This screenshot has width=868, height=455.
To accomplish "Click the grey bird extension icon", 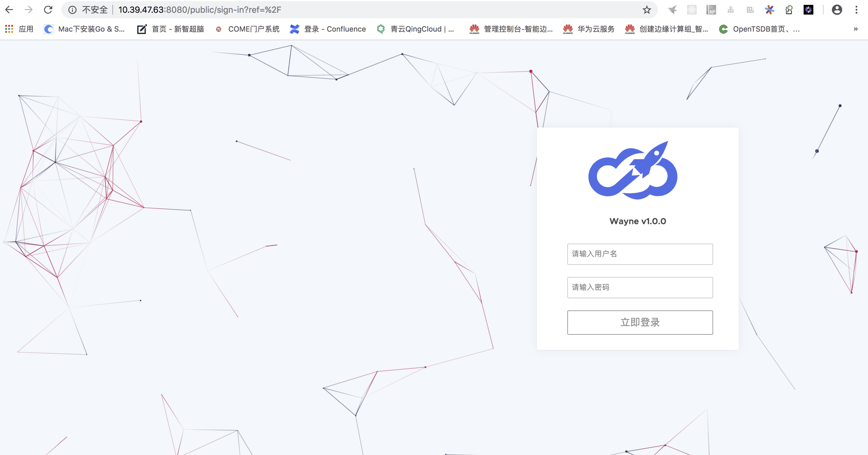I will pyautogui.click(x=672, y=10).
